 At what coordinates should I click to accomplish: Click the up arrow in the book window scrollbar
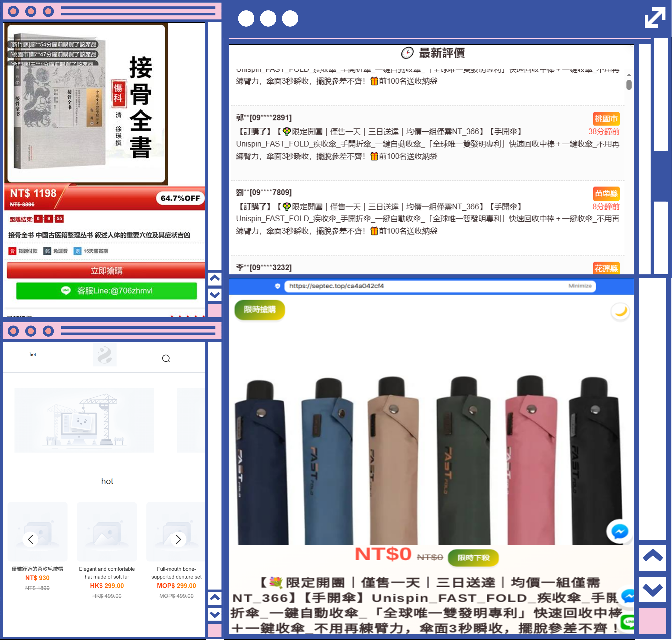click(x=215, y=278)
